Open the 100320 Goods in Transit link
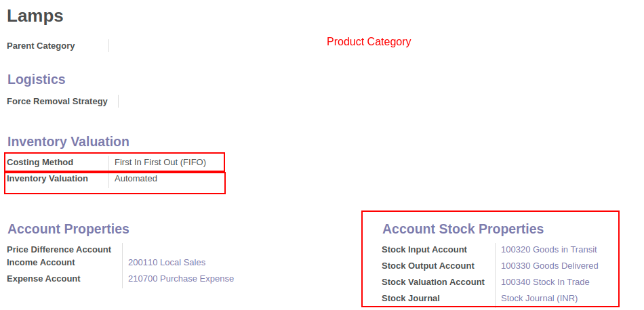The width and height of the screenshot is (644, 310). pos(548,249)
